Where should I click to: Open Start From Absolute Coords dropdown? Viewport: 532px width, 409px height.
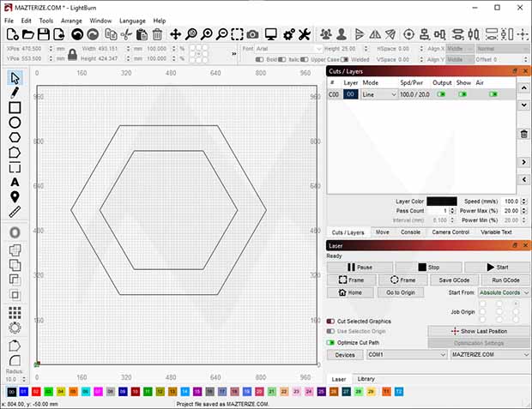(x=504, y=292)
